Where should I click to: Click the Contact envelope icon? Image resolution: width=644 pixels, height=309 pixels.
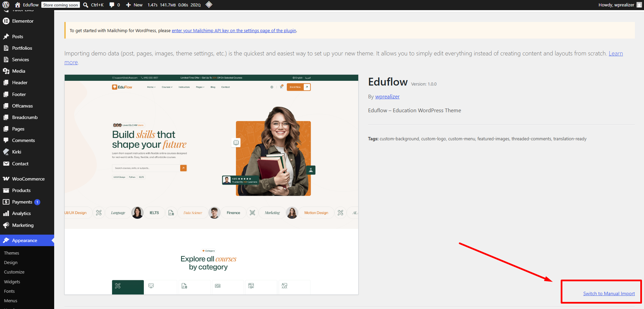pos(6,164)
